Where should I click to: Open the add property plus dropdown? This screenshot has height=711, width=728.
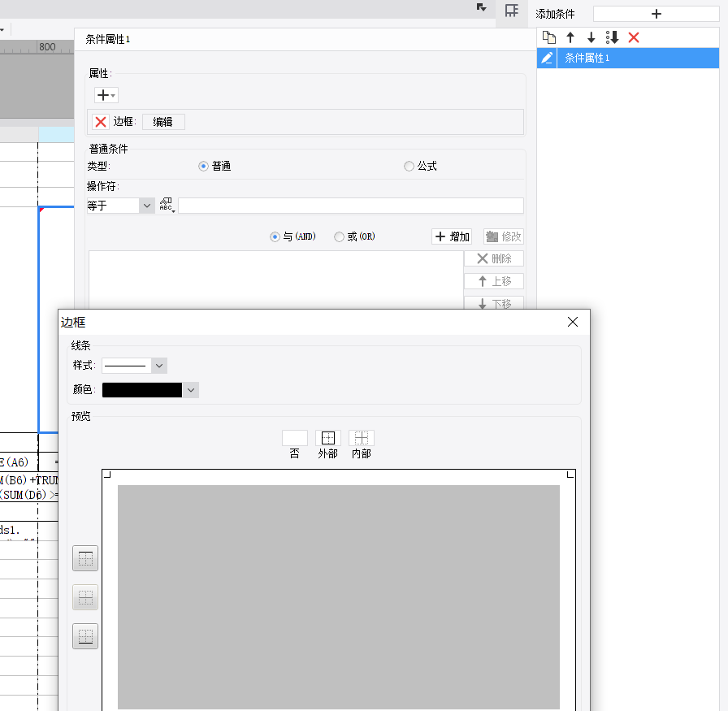(x=106, y=95)
